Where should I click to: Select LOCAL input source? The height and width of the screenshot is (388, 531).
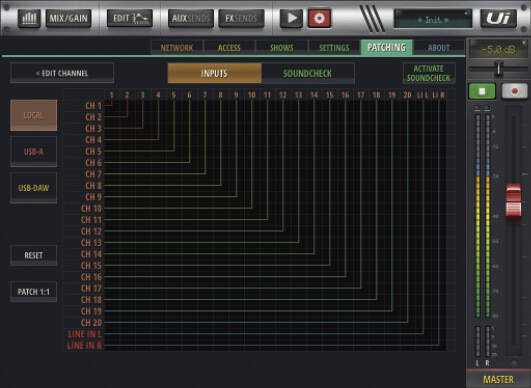pyautogui.click(x=34, y=115)
